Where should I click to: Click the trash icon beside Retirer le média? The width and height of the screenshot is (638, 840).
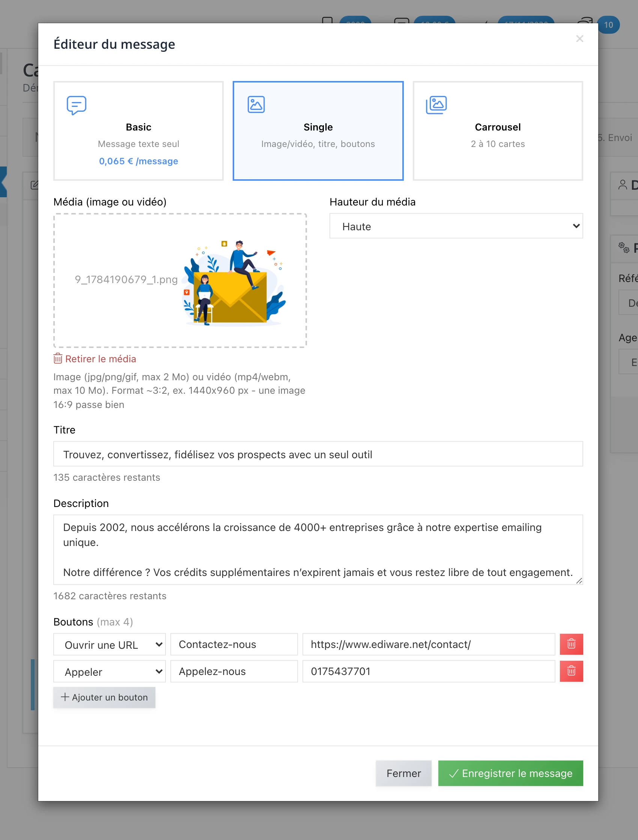[x=58, y=358]
